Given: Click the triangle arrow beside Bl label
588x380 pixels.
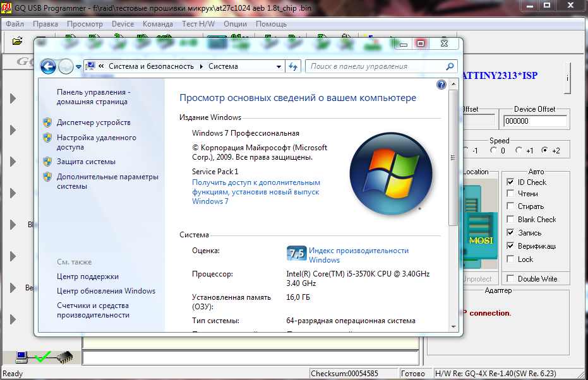Looking at the screenshot, I should [13, 225].
